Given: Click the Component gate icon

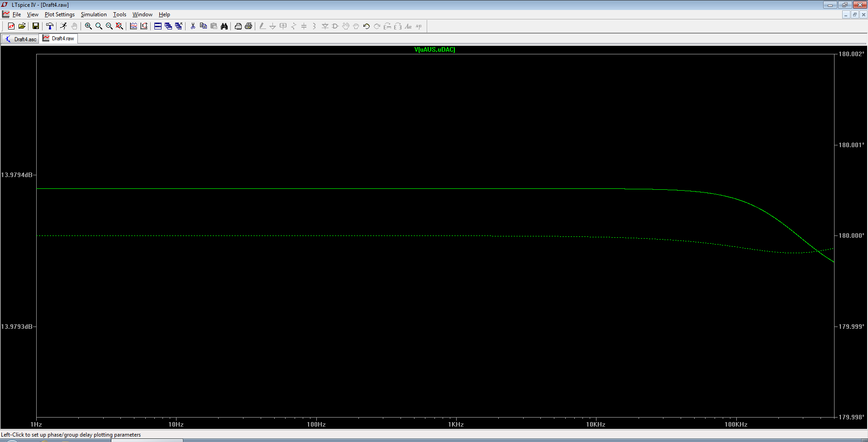Looking at the screenshot, I should point(335,26).
